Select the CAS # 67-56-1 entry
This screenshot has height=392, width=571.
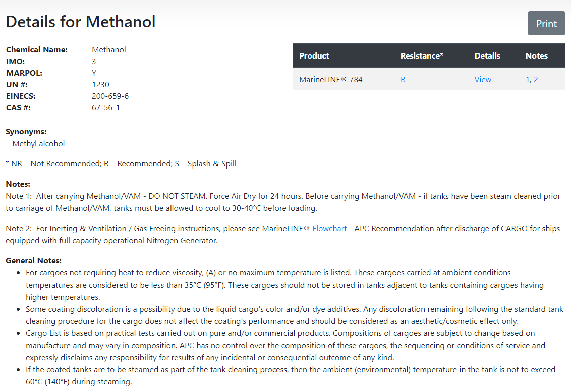tap(106, 107)
